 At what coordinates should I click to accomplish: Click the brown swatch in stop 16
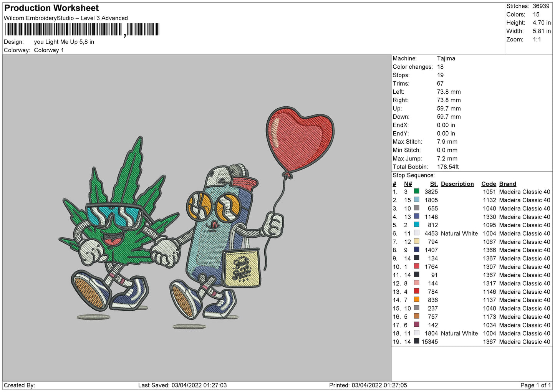(x=416, y=316)
